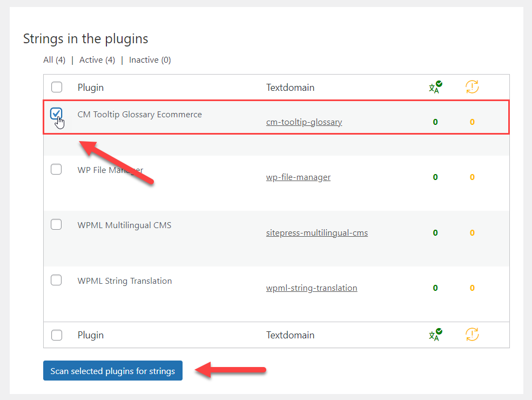This screenshot has height=400, width=532.
Task: Click the WPML String Translation plugin name
Action: pyautogui.click(x=125, y=281)
